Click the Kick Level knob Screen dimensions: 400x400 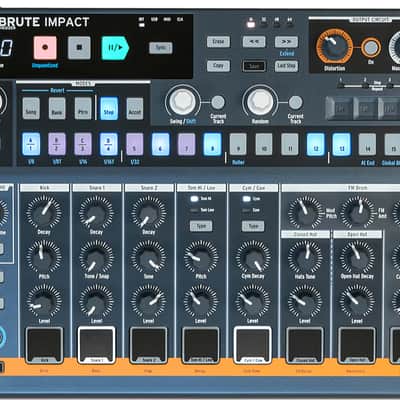pyautogui.click(x=44, y=301)
